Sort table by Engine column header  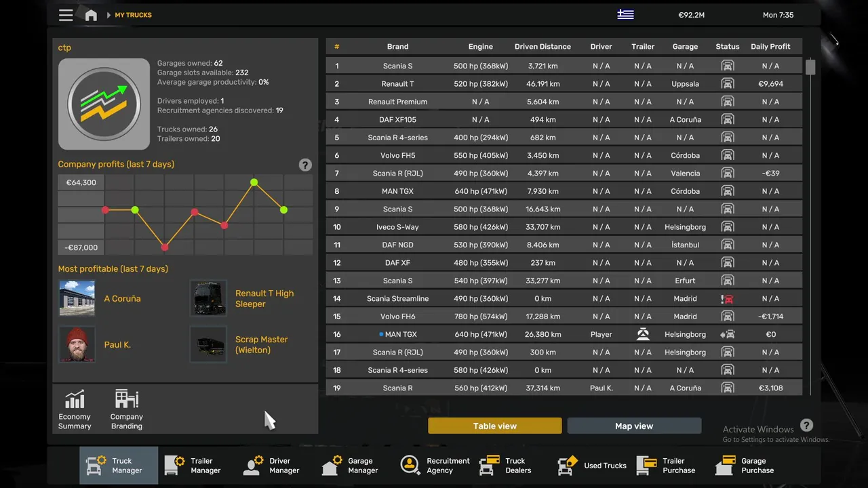point(480,47)
